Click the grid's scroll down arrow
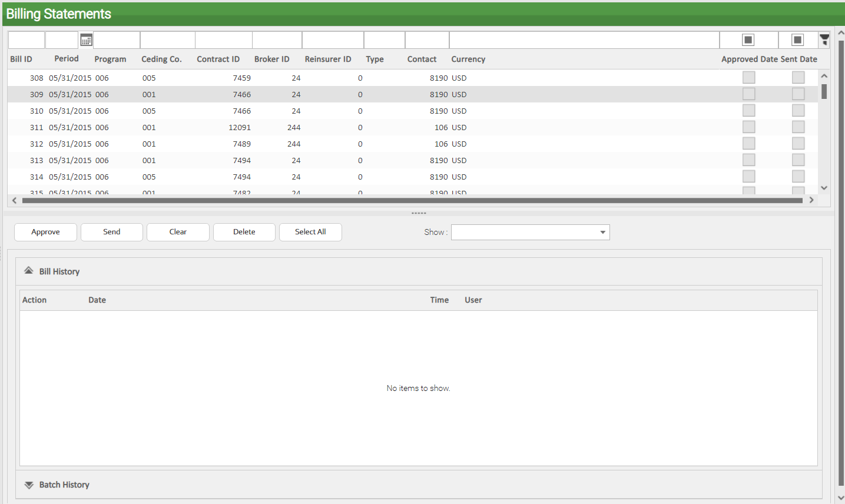The width and height of the screenshot is (845, 504). click(824, 188)
